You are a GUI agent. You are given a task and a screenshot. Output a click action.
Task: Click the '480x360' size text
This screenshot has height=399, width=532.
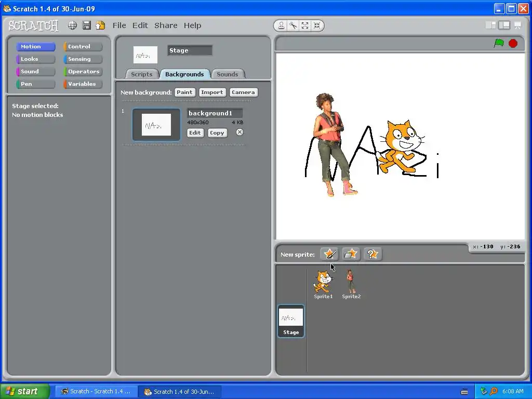[198, 122]
